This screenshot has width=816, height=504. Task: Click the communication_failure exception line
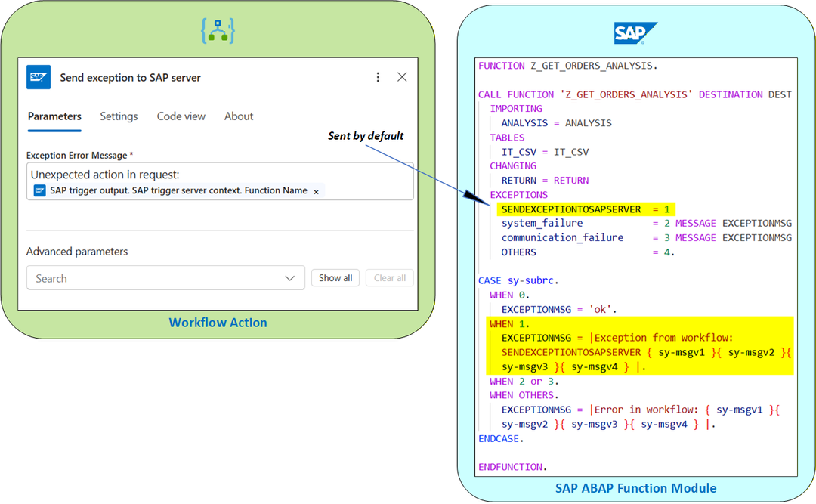point(646,238)
